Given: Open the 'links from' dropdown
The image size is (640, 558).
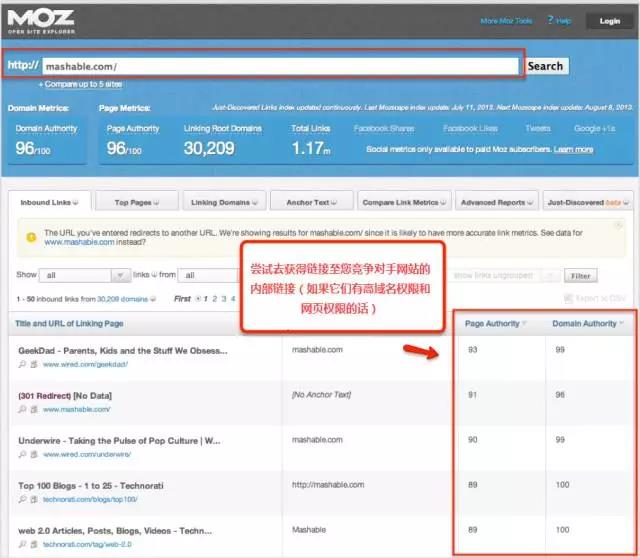Looking at the screenshot, I should [x=212, y=275].
